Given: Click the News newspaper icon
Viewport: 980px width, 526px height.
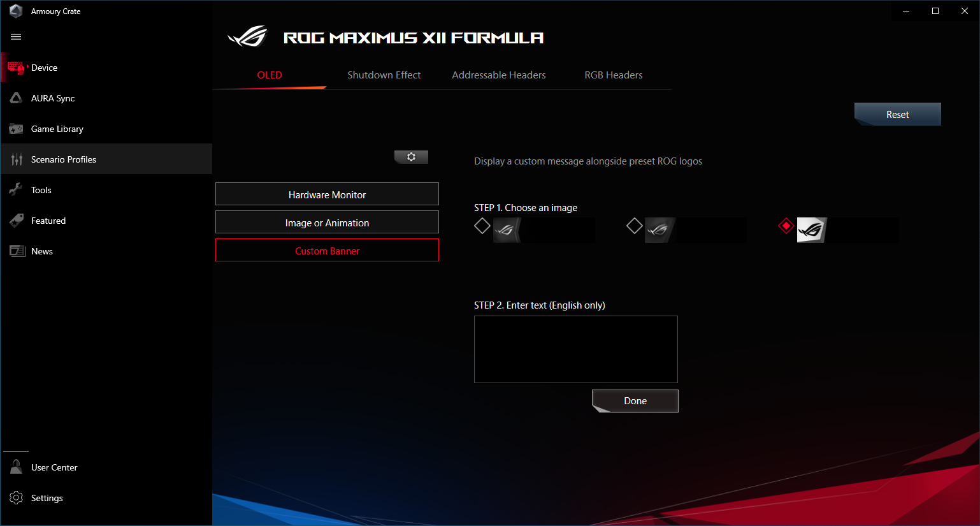Looking at the screenshot, I should point(17,251).
